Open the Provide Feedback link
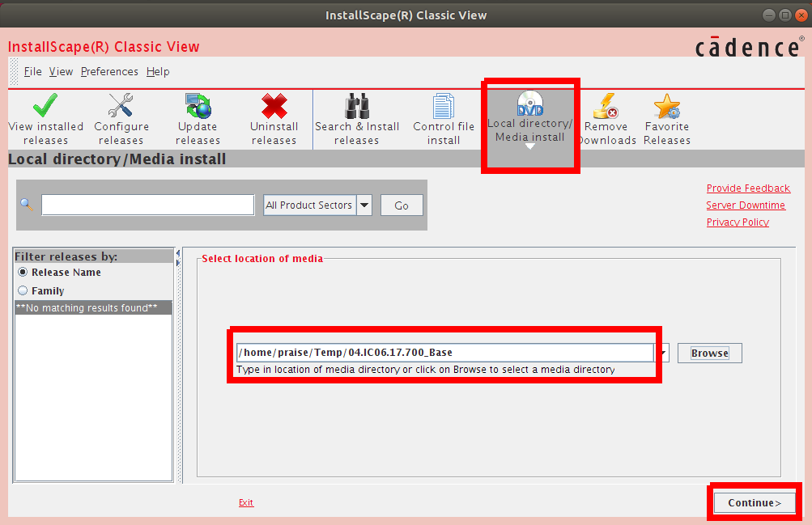This screenshot has height=525, width=812. (748, 188)
